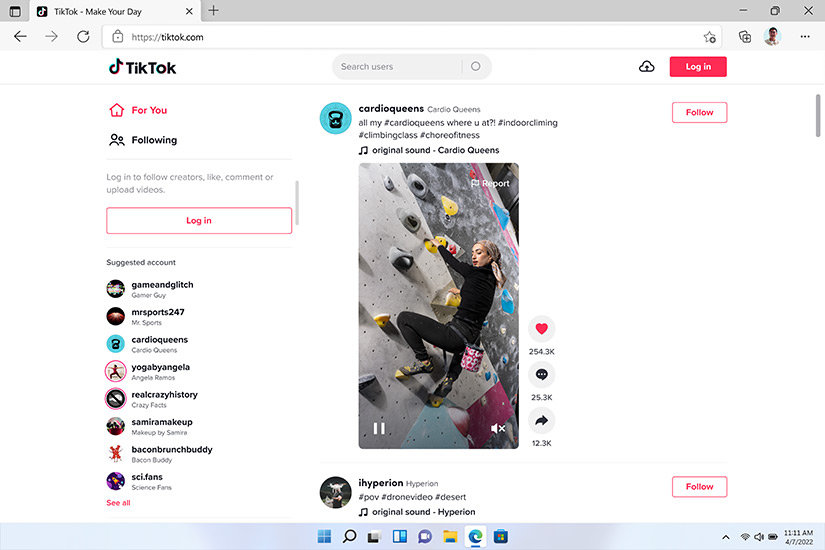Open taskbar clock showing 11:11 AM
825x550 pixels.
[x=798, y=537]
